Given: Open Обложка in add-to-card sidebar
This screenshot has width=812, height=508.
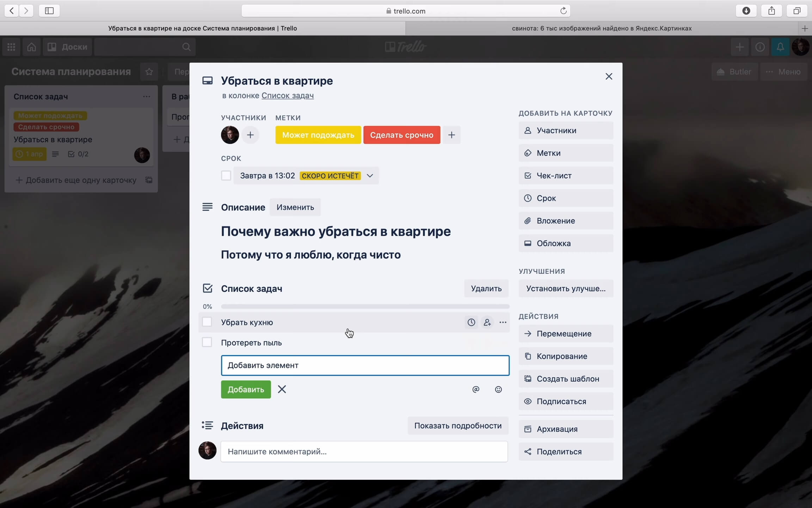Looking at the screenshot, I should (x=566, y=243).
